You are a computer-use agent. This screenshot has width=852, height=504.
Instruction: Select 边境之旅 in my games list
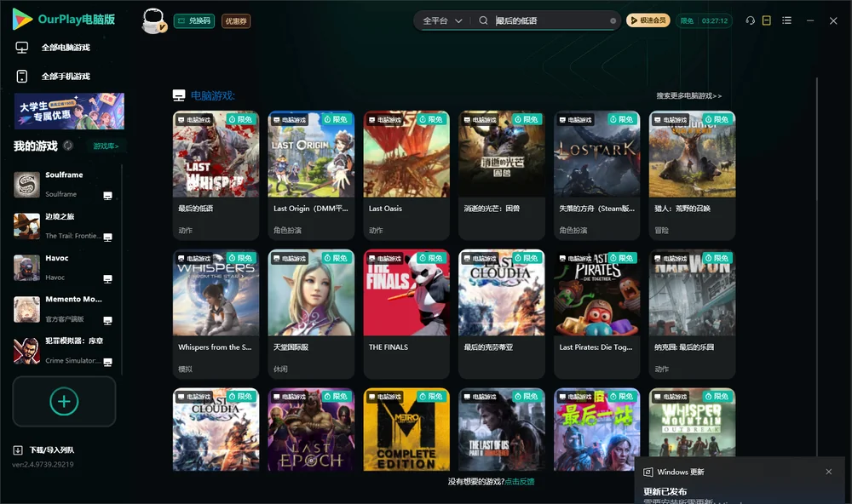pyautogui.click(x=64, y=226)
